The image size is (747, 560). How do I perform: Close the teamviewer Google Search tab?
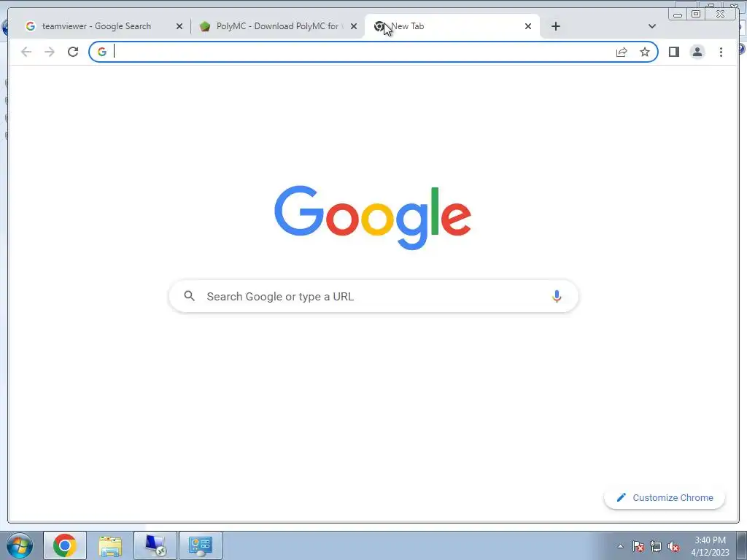tap(179, 27)
